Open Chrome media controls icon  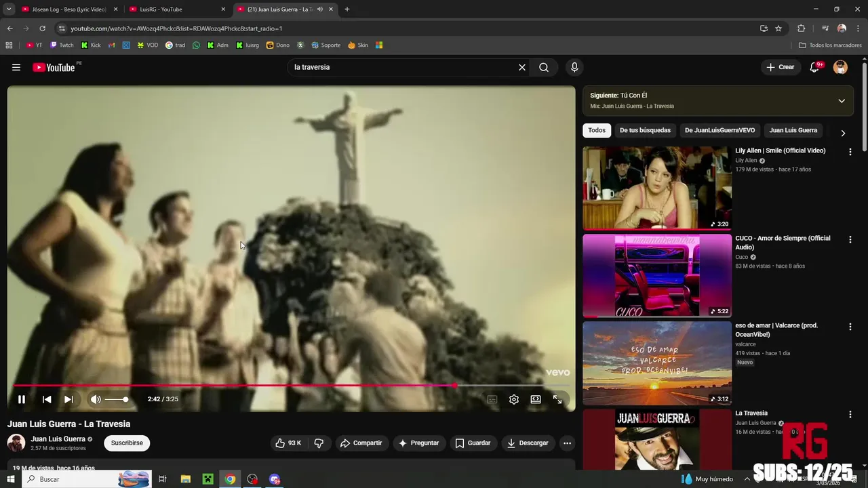825,28
